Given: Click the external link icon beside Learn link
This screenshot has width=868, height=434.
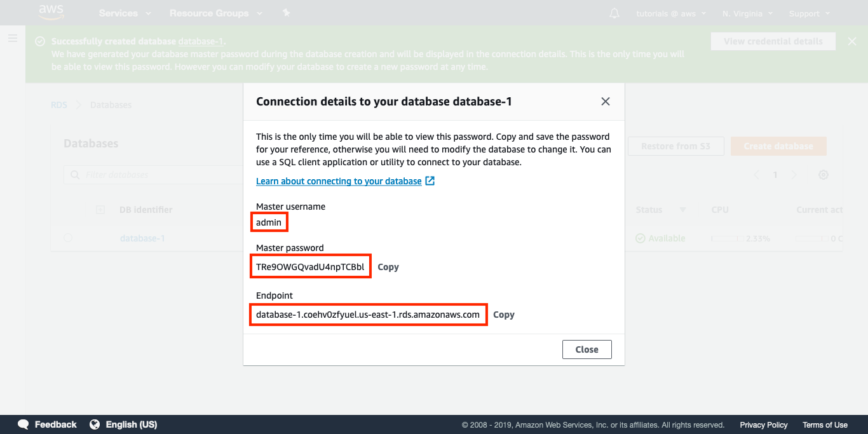Looking at the screenshot, I should pyautogui.click(x=430, y=181).
